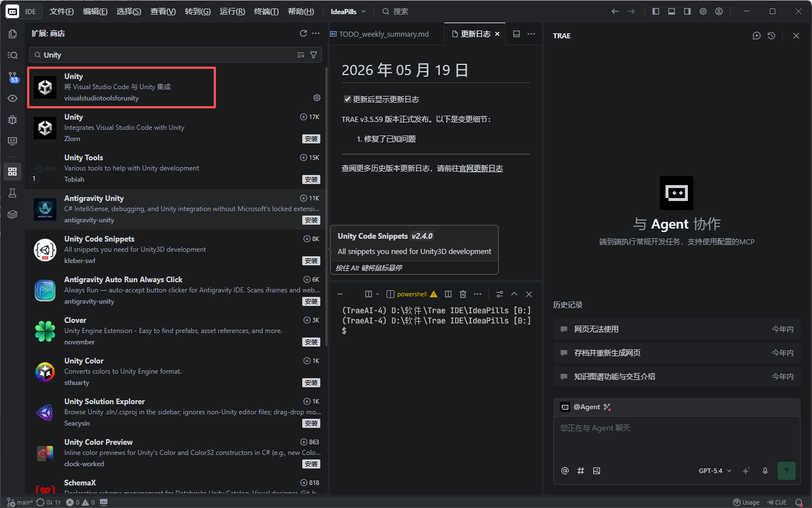This screenshot has width=812, height=508.
Task: Navigate back using the title bar arrow
Action: (x=615, y=11)
